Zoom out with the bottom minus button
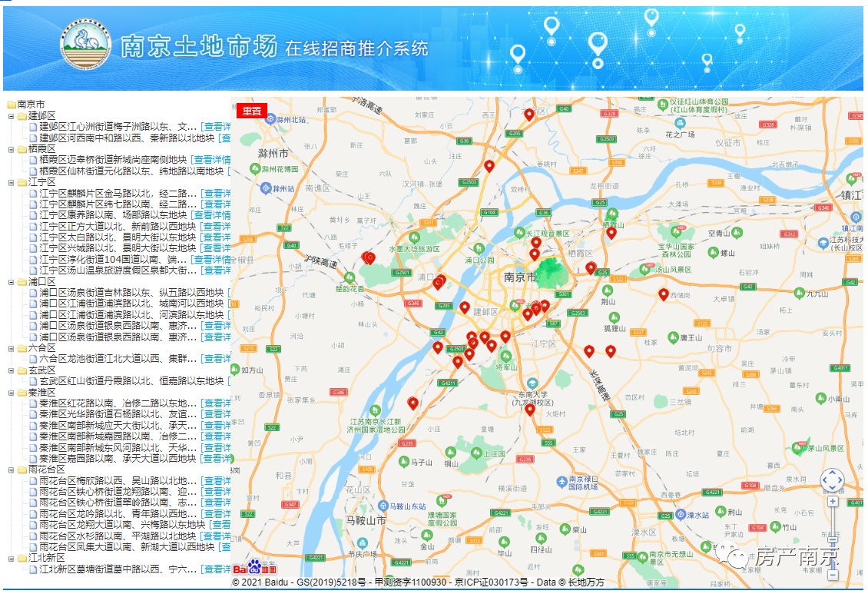 pos(833,574)
